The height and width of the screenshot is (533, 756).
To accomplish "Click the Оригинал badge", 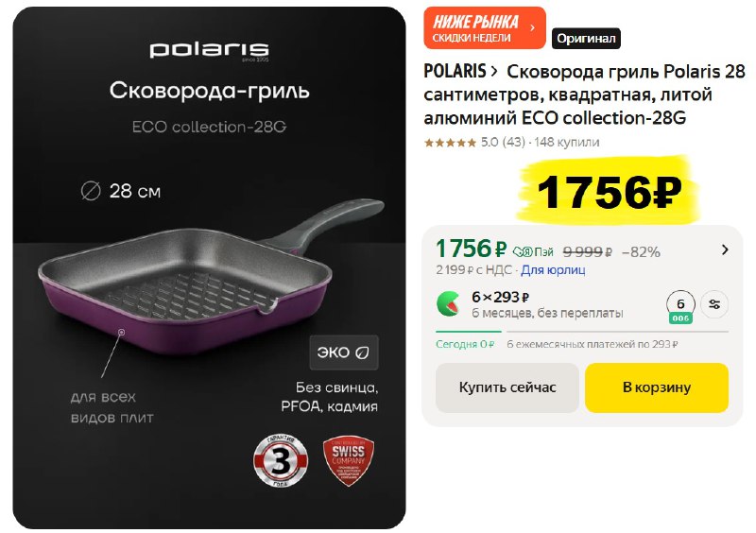I will click(x=586, y=39).
